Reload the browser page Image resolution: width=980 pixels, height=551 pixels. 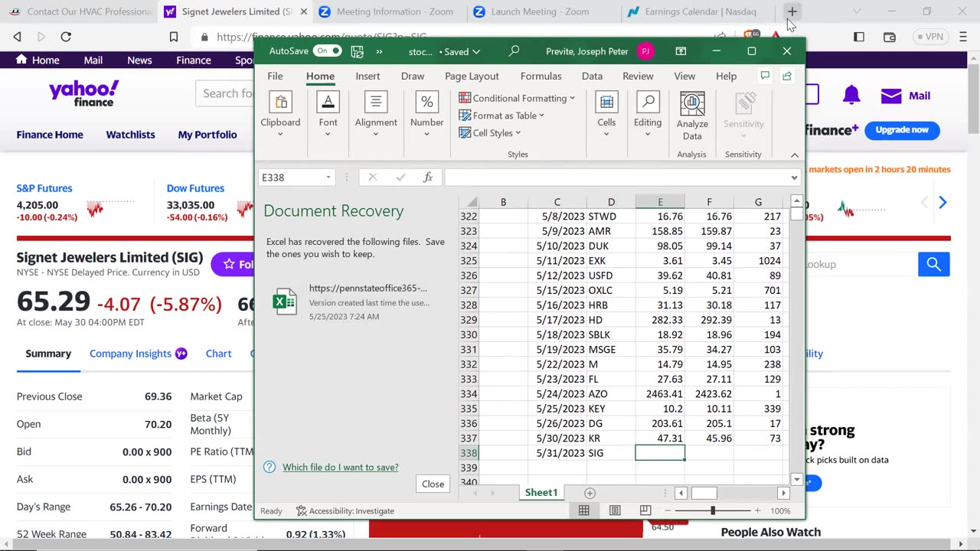tap(66, 37)
